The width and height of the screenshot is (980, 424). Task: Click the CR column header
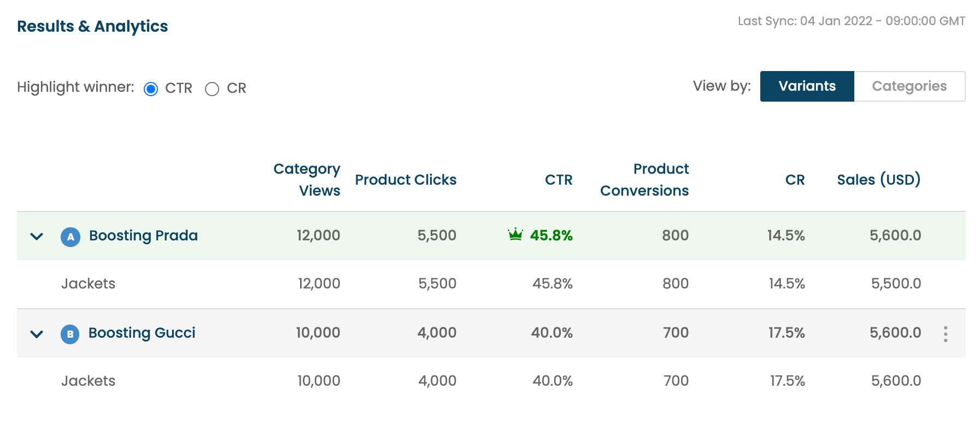click(x=795, y=180)
